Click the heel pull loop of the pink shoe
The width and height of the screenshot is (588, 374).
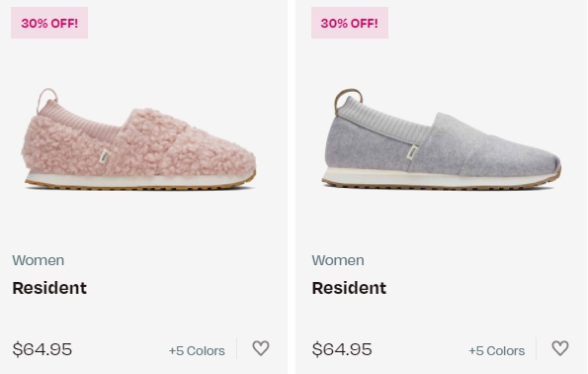click(46, 98)
